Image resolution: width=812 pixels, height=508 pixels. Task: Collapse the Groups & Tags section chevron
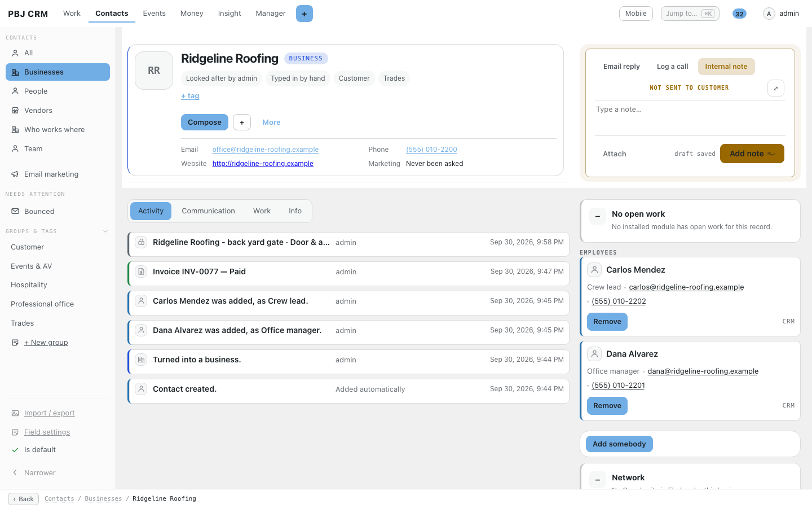point(105,231)
